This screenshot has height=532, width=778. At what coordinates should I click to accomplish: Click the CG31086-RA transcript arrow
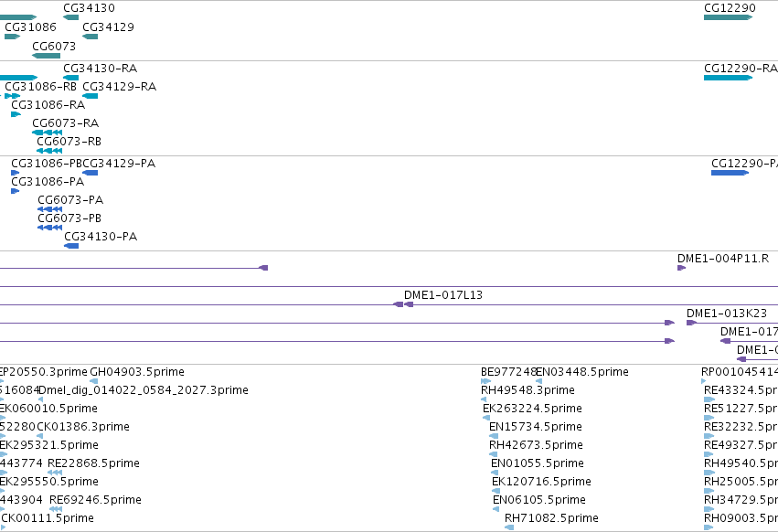tap(16, 114)
